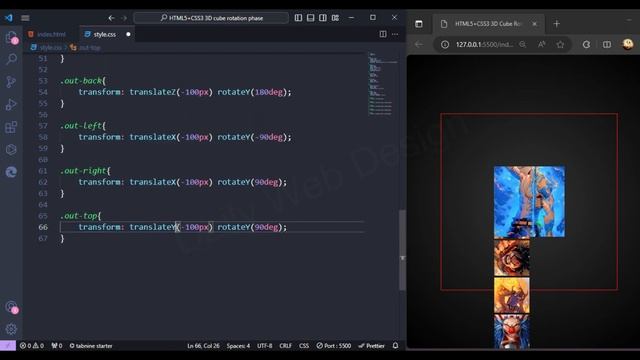This screenshot has height=360, width=640.
Task: Click the .out-top selector on line 65
Action: (x=79, y=216)
